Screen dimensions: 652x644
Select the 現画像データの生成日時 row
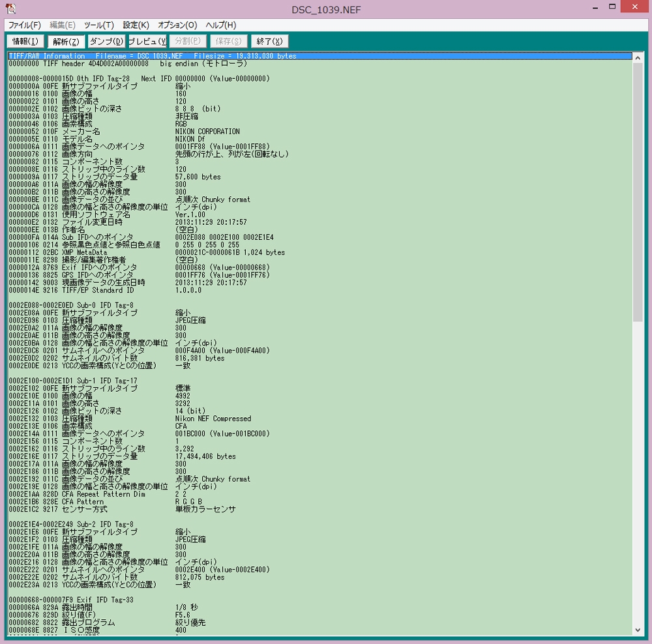click(x=319, y=282)
